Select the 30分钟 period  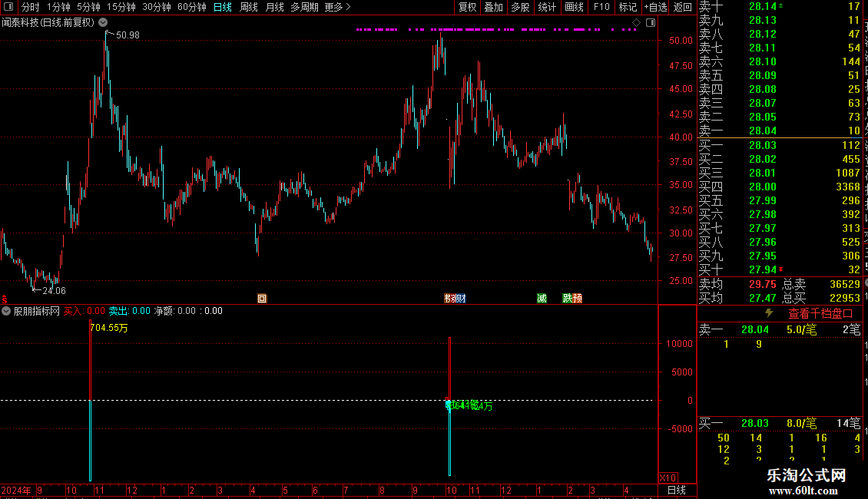click(x=157, y=7)
